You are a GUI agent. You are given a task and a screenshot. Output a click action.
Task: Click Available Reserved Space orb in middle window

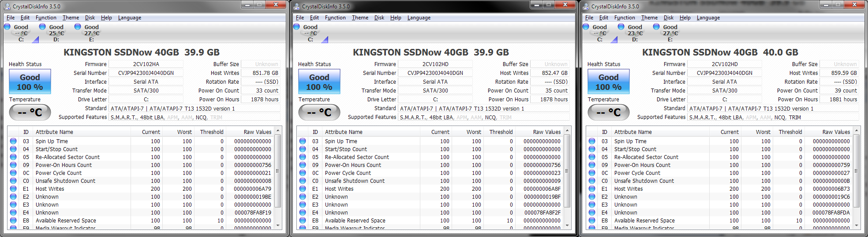[303, 221]
